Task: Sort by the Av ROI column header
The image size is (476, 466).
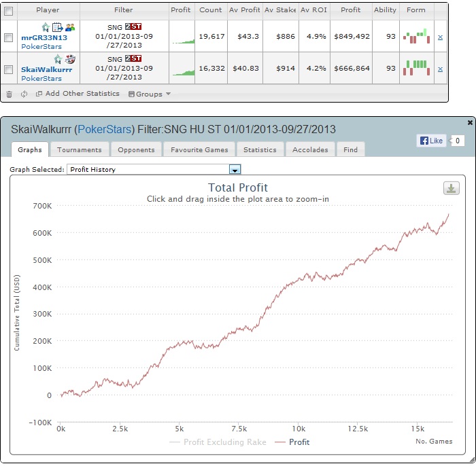Action: tap(314, 10)
